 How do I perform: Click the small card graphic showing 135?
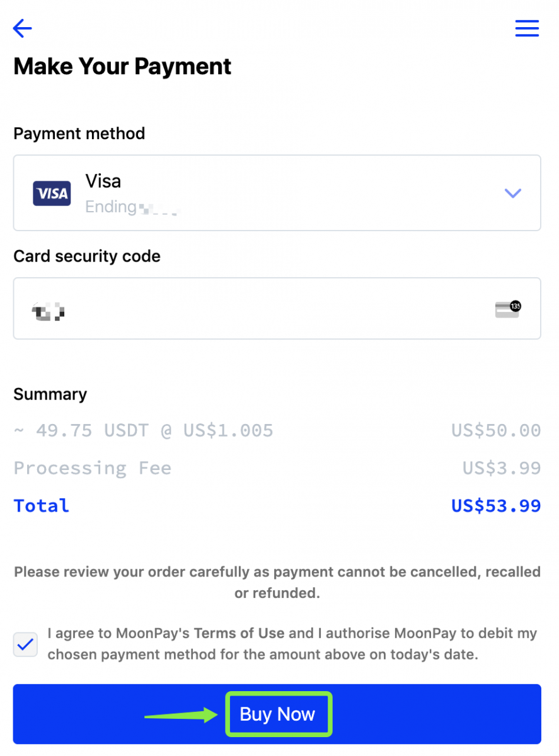click(x=508, y=308)
